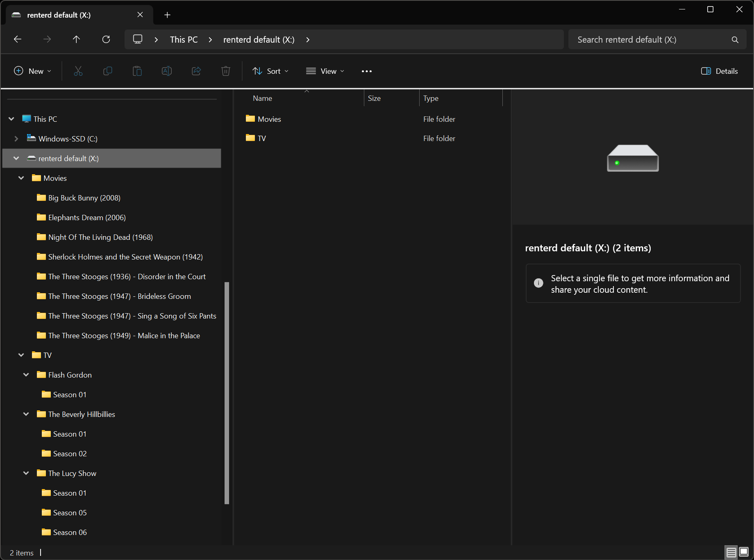The width and height of the screenshot is (754, 560).
Task: Click renterd default (X:) in address bar
Action: tap(259, 40)
